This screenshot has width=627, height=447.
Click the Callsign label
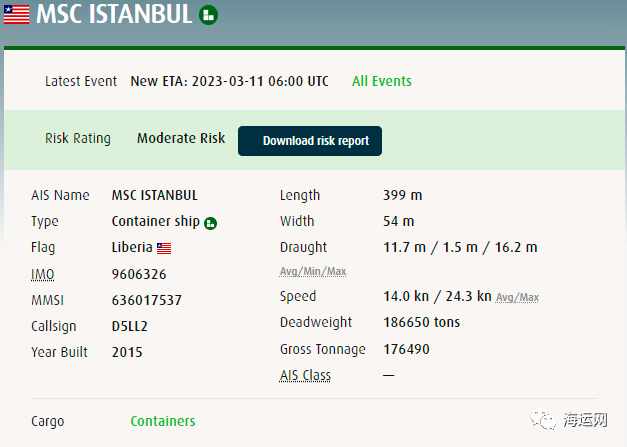point(54,326)
